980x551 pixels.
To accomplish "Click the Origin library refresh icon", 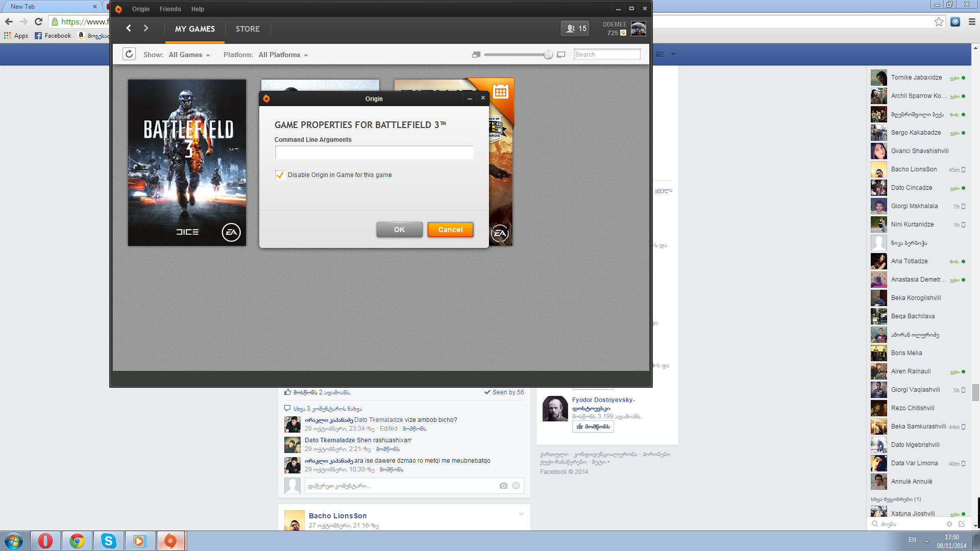I will pyautogui.click(x=129, y=54).
